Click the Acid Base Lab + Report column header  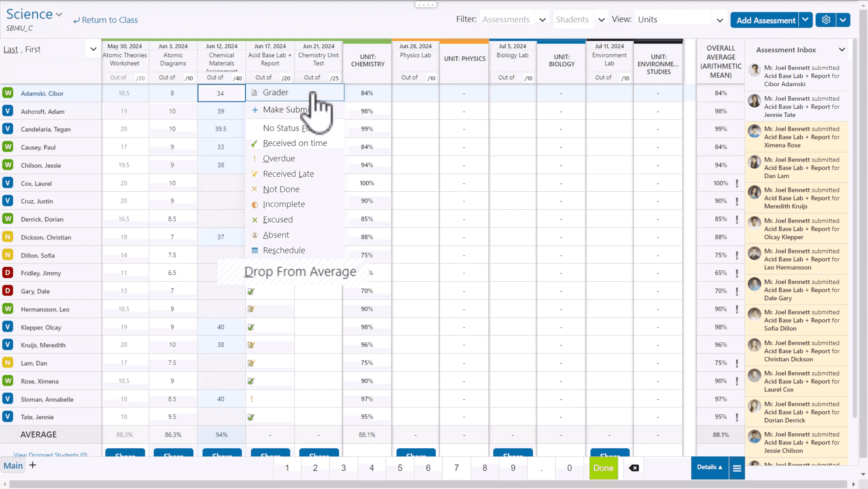[x=270, y=59]
